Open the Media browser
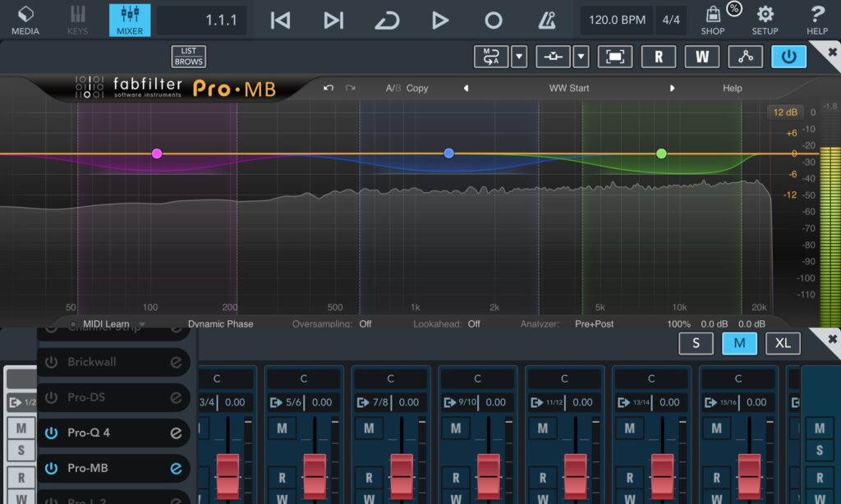 [x=25, y=20]
